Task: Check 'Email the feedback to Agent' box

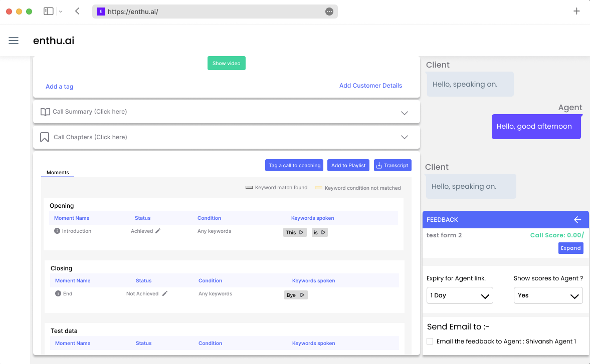Action: [430, 341]
